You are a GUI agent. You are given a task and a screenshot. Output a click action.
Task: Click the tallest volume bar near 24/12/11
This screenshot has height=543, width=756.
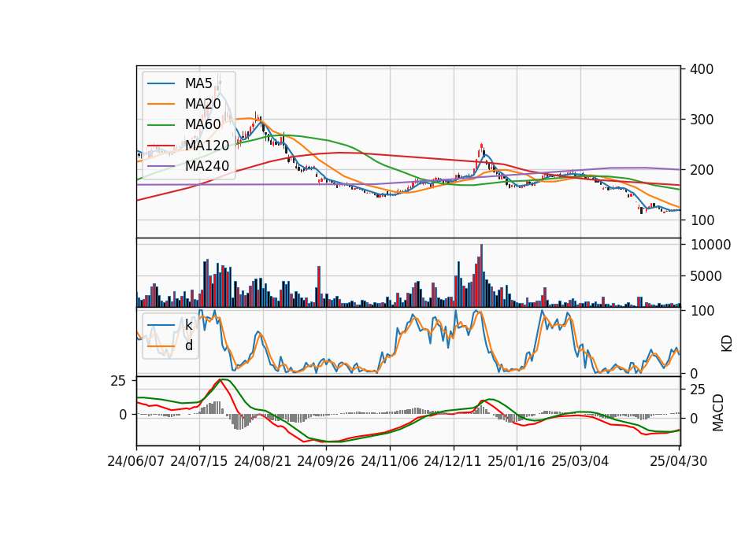click(x=481, y=275)
